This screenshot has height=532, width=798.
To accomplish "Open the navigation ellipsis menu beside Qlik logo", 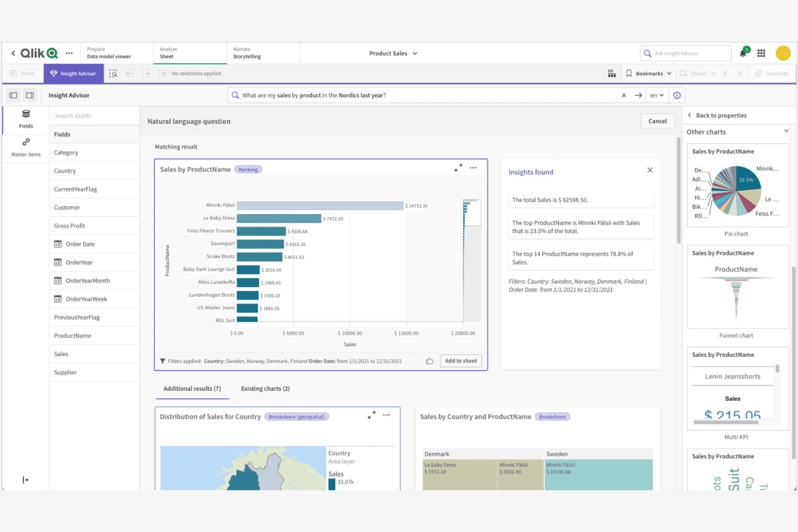I will [x=69, y=53].
